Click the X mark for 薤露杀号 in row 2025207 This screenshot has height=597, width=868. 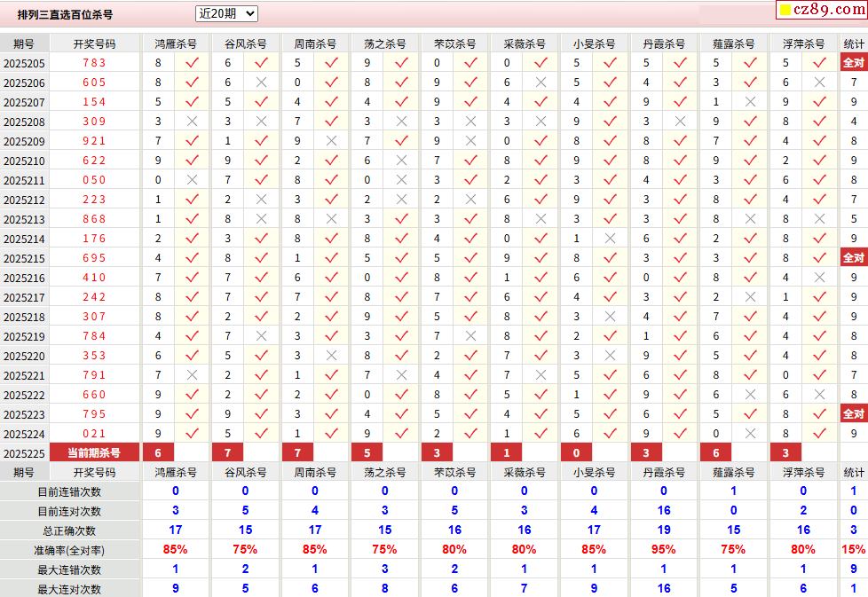pos(750,102)
